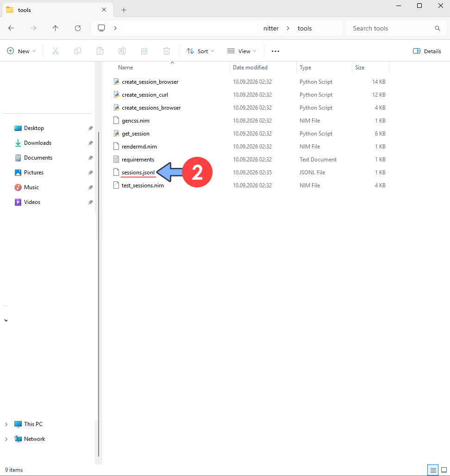The height and width of the screenshot is (476, 450).
Task: Refresh the tools folder view
Action: pyautogui.click(x=78, y=28)
